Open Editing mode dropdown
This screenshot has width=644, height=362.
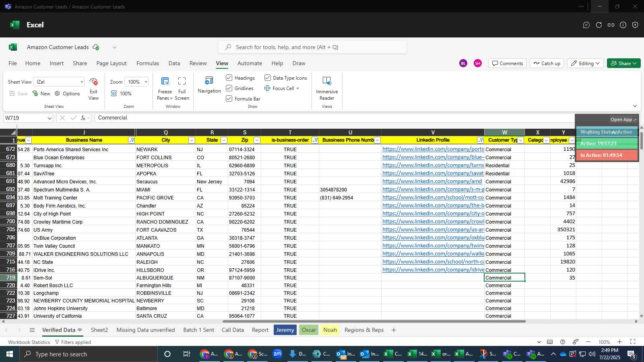click(585, 63)
